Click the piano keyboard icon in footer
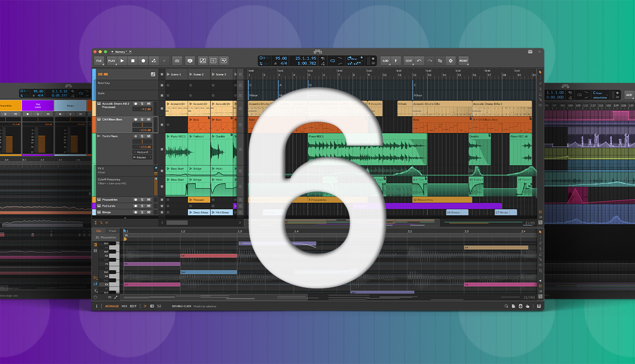Screen dimensions: 635x364 point(539,306)
